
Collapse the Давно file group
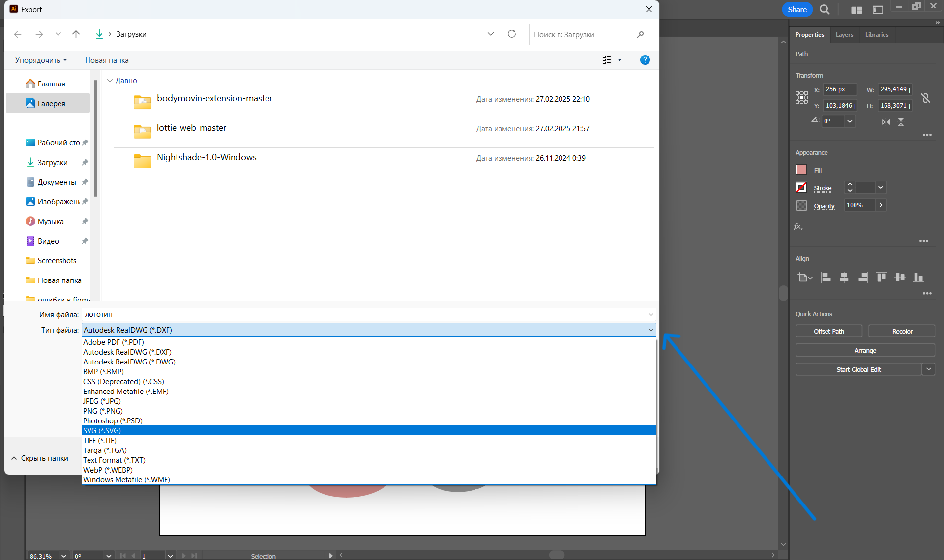[x=110, y=81]
